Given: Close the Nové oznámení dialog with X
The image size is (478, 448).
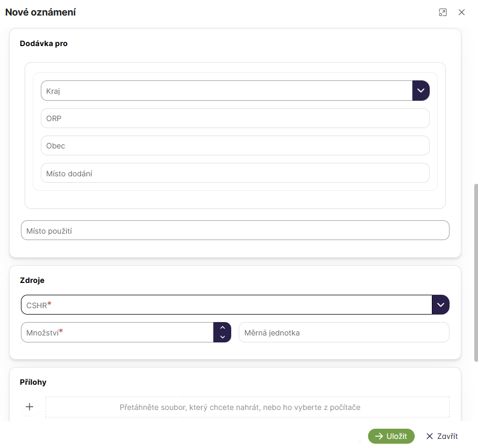Looking at the screenshot, I should 461,12.
